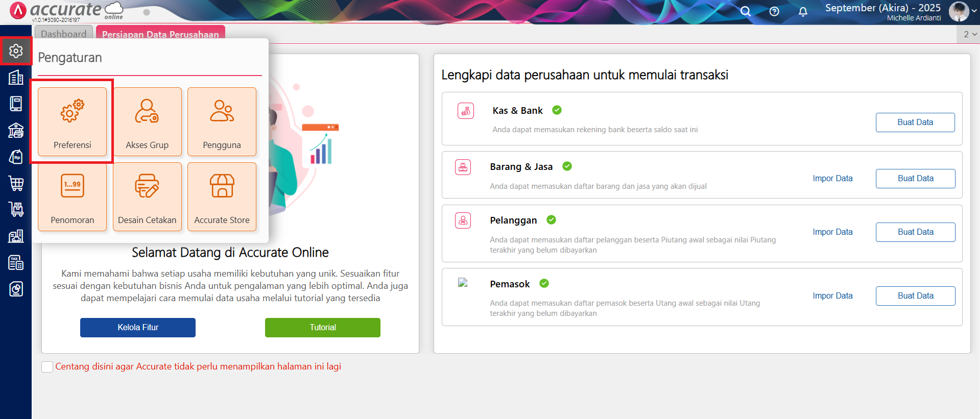Open the Preferensi settings tile
The image size is (980, 419).
point(72,121)
